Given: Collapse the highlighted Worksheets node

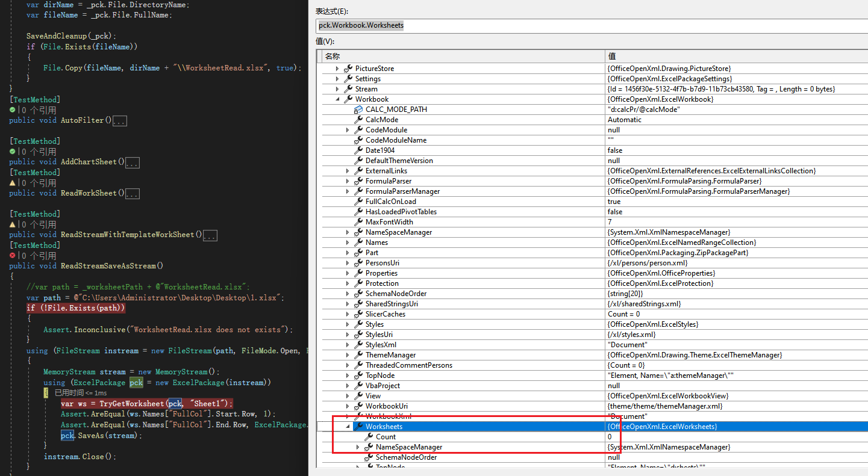Looking at the screenshot, I should click(348, 426).
